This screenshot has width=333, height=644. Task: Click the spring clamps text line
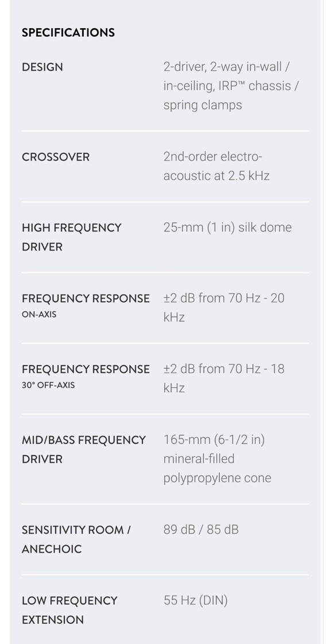(x=203, y=105)
